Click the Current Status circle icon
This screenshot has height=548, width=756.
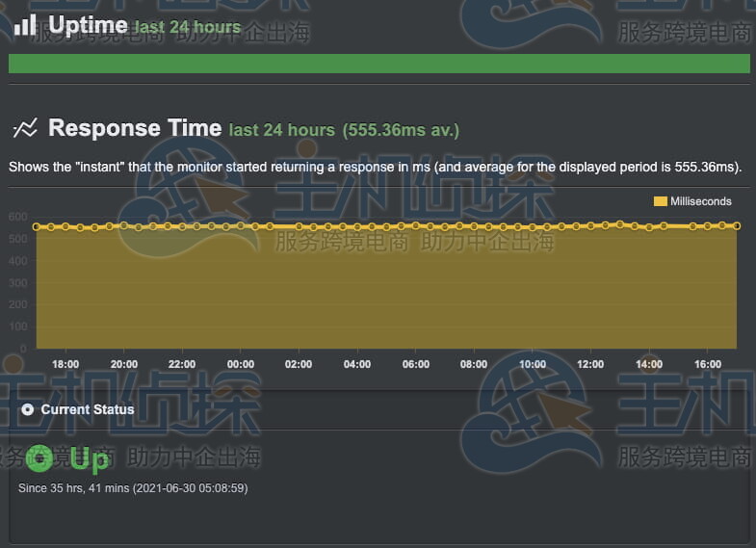click(x=28, y=409)
